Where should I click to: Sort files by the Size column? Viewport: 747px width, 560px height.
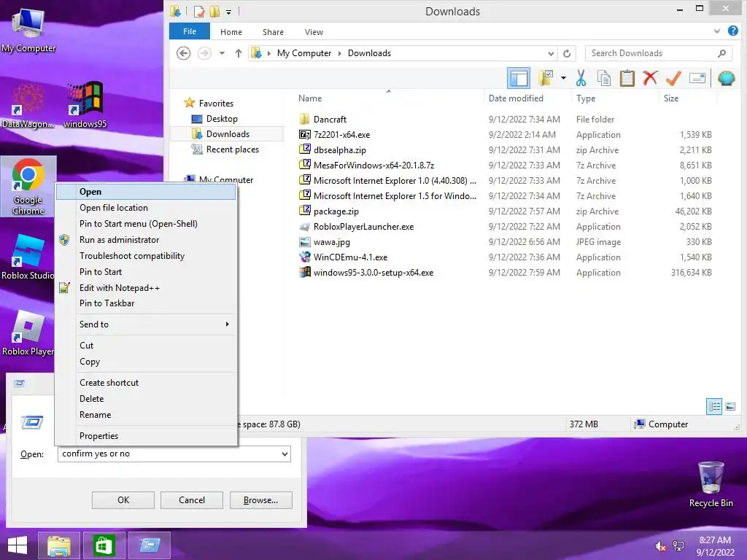(671, 98)
